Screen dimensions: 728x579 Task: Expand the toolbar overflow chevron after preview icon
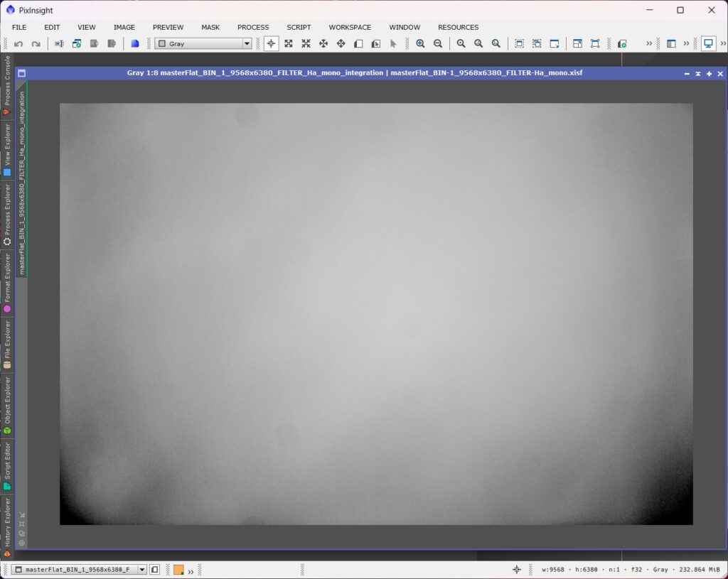(649, 43)
